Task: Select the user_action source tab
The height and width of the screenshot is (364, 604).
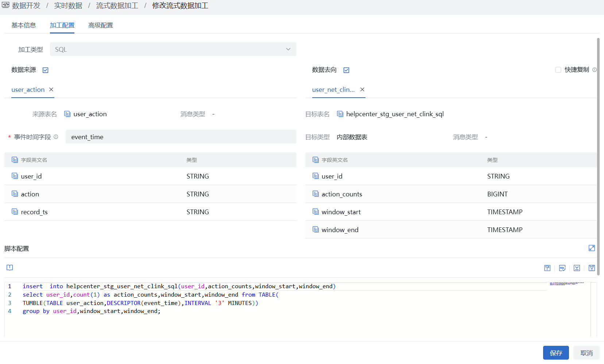Action: click(x=28, y=89)
